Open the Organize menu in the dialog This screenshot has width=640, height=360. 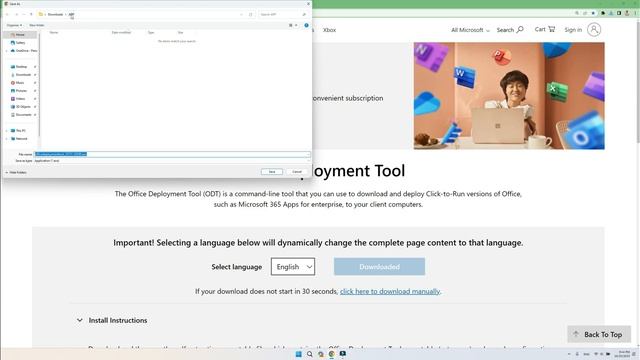(14, 25)
